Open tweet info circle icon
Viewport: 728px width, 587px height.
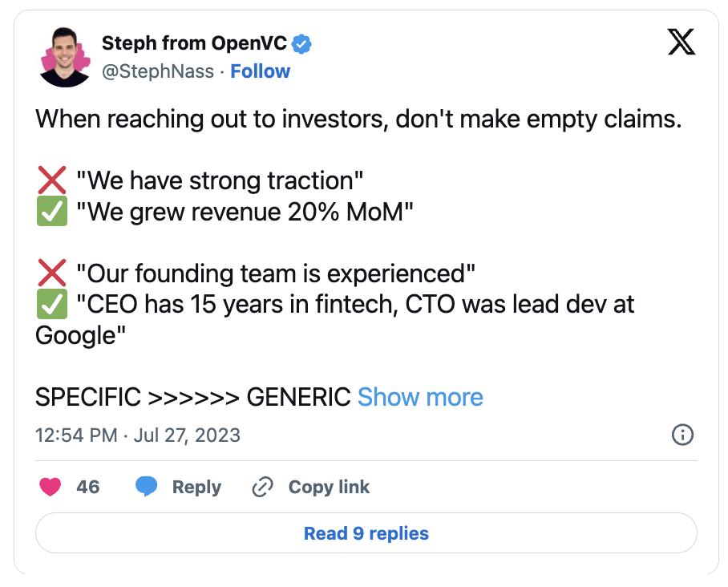point(682,435)
